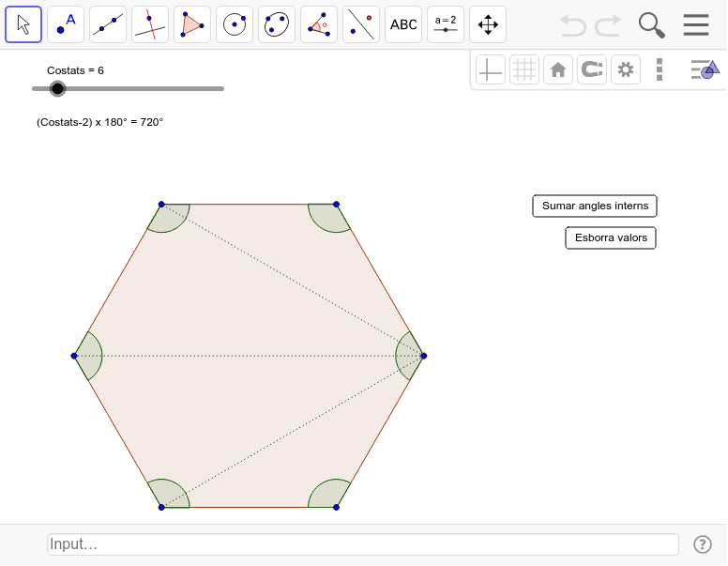Click the Undo arrow
728x566 pixels.
(x=573, y=25)
